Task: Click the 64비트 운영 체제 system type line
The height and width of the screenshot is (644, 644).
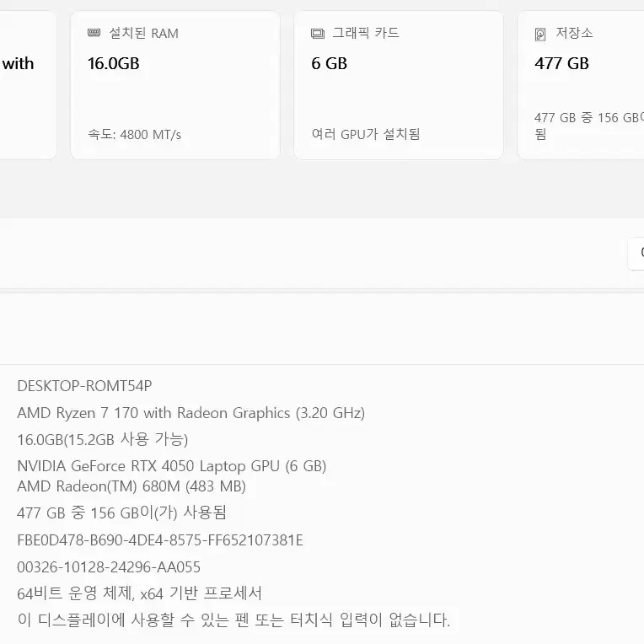Action: [x=139, y=593]
